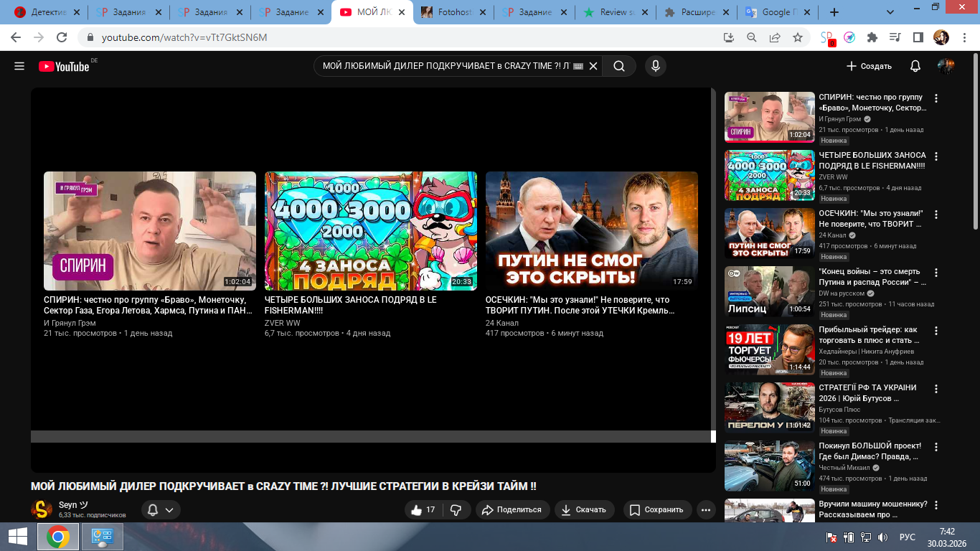Click the search magnifier button
980x551 pixels.
tap(618, 66)
